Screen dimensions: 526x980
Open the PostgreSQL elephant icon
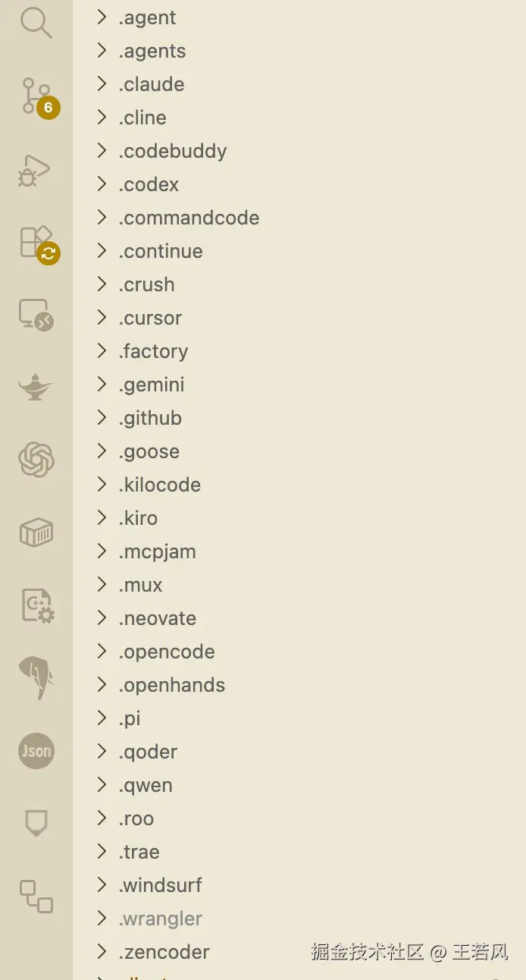coord(36,677)
